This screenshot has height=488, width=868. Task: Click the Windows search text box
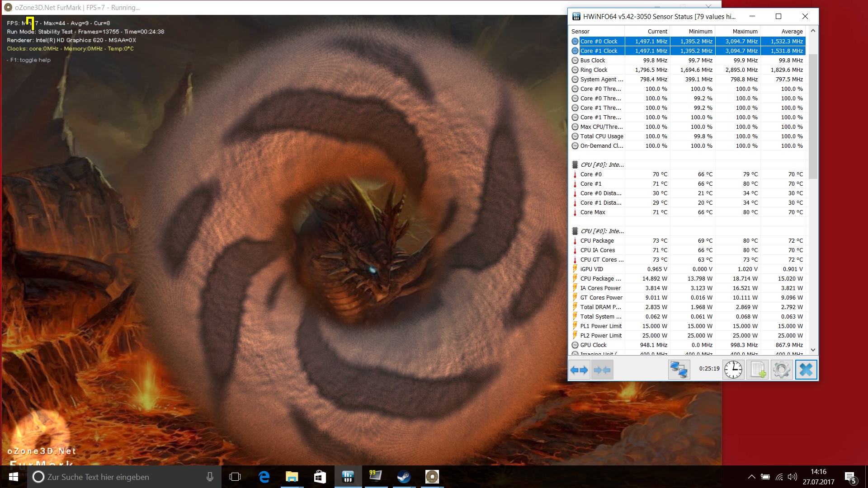point(118,477)
